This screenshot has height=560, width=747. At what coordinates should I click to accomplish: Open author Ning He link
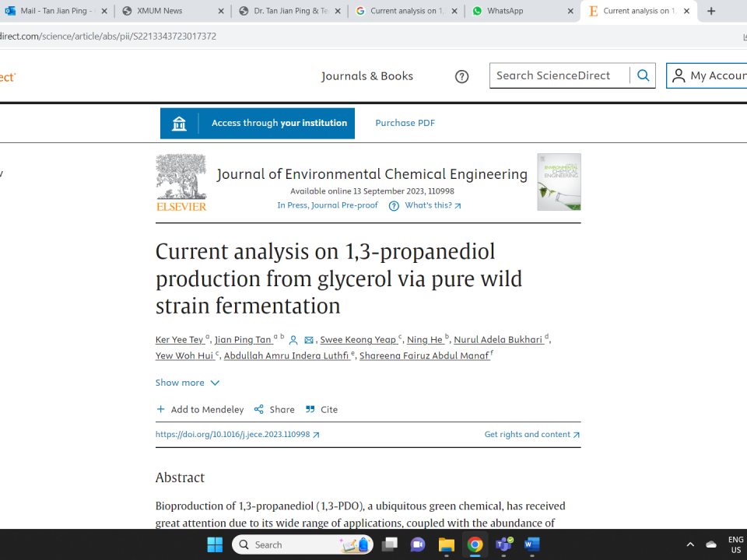click(425, 340)
